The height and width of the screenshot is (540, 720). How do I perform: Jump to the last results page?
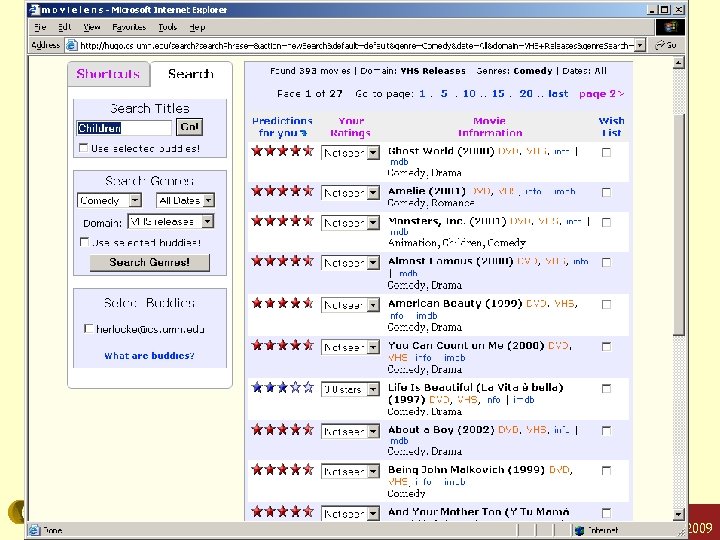point(558,94)
